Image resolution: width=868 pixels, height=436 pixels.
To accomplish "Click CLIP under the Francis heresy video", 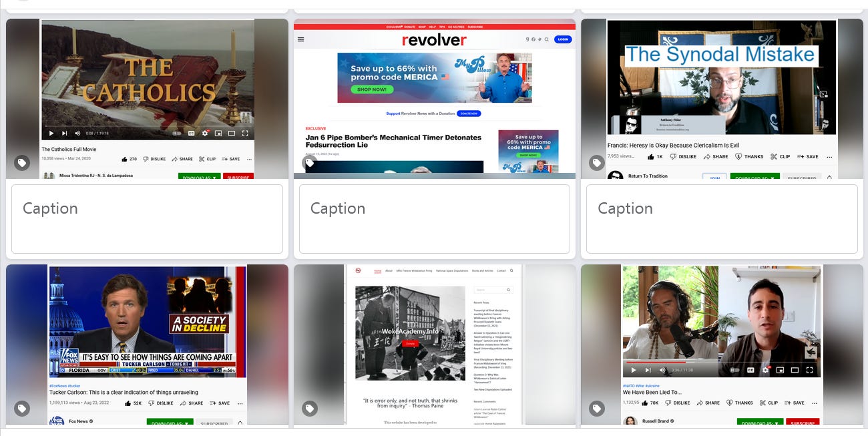I will coord(780,156).
